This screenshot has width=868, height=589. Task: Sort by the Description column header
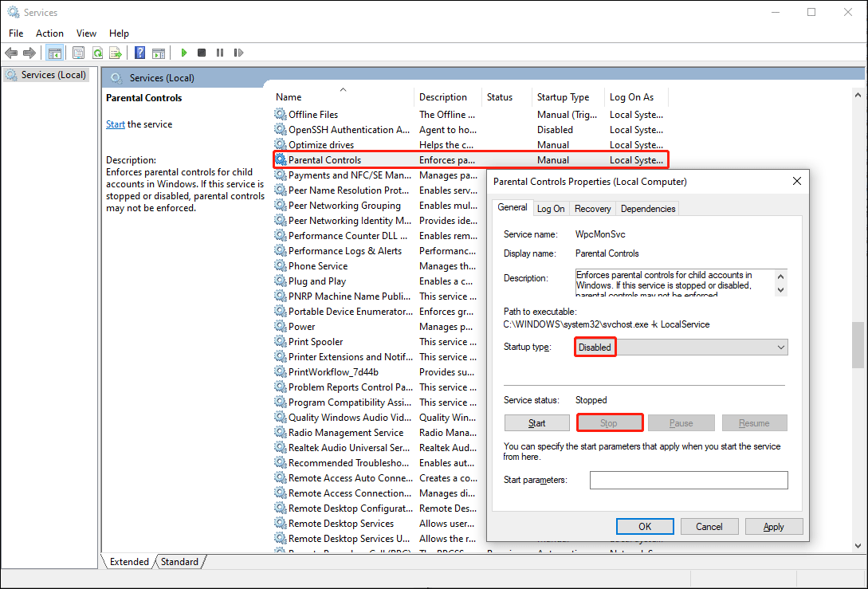448,97
